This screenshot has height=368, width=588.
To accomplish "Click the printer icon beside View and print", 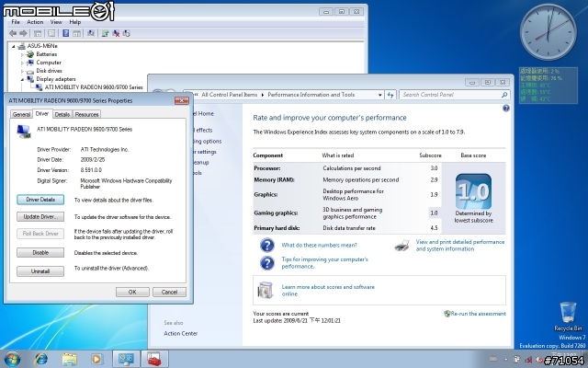I will click(402, 246).
